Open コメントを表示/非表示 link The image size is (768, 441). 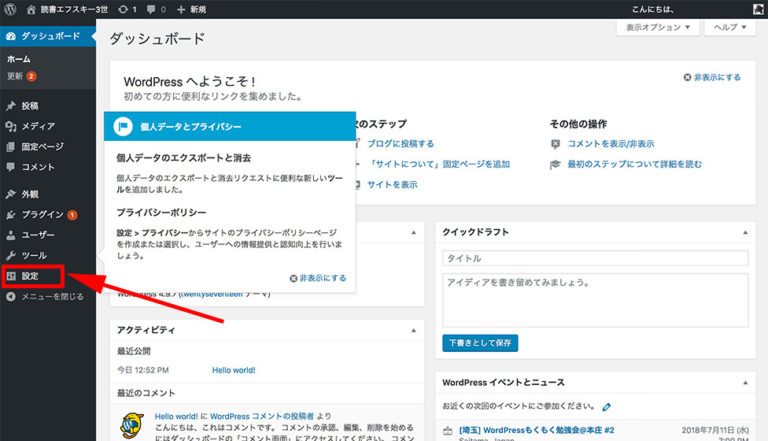611,144
